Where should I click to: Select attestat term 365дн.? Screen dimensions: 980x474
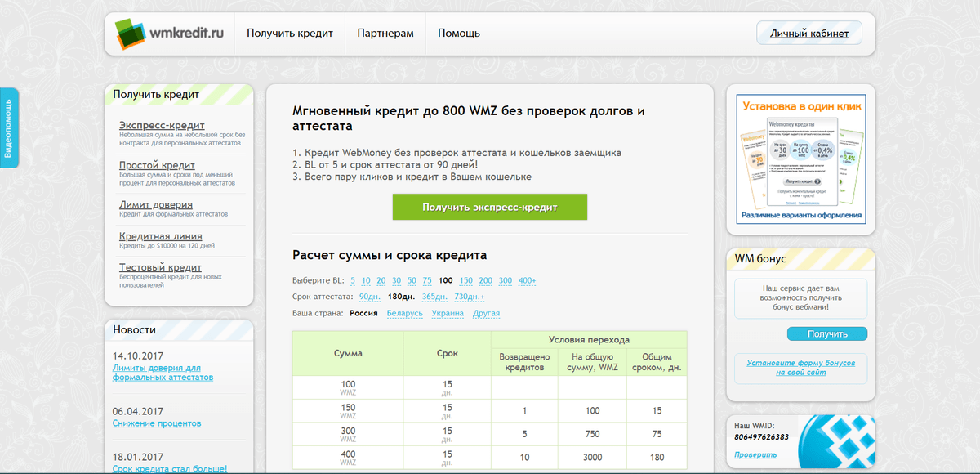[434, 297]
